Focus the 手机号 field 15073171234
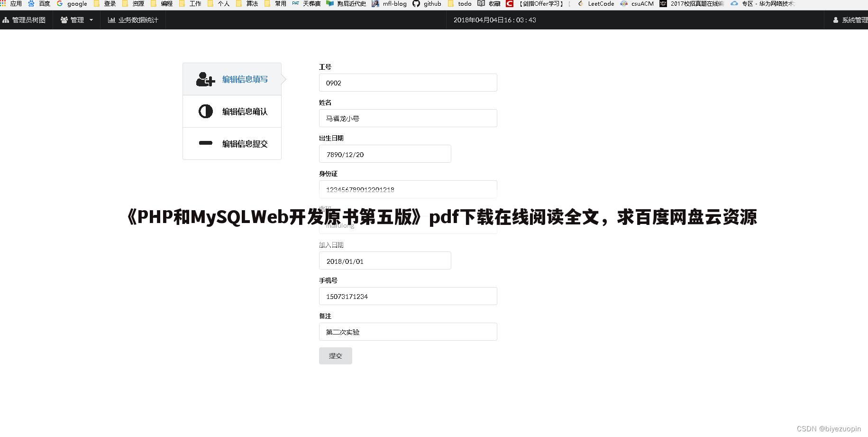Viewport: 868px width, 437px height. (x=408, y=296)
